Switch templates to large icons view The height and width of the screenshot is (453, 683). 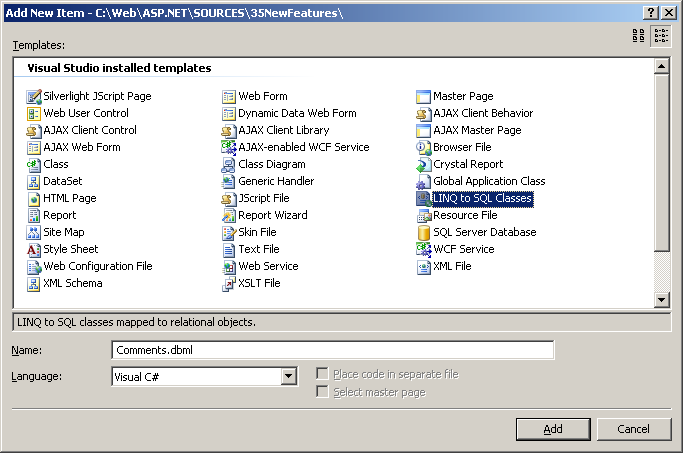click(x=638, y=36)
